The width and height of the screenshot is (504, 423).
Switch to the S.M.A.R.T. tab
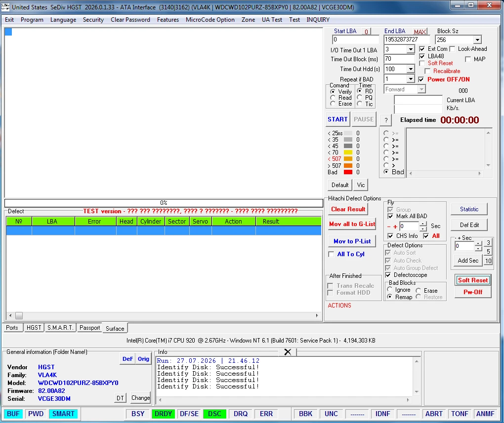60,328
